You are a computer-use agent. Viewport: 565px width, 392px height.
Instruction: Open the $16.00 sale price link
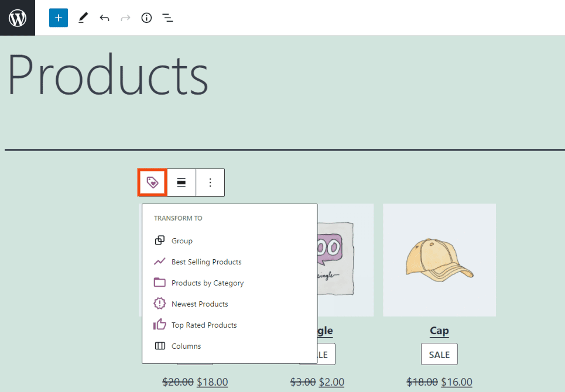[456, 381]
